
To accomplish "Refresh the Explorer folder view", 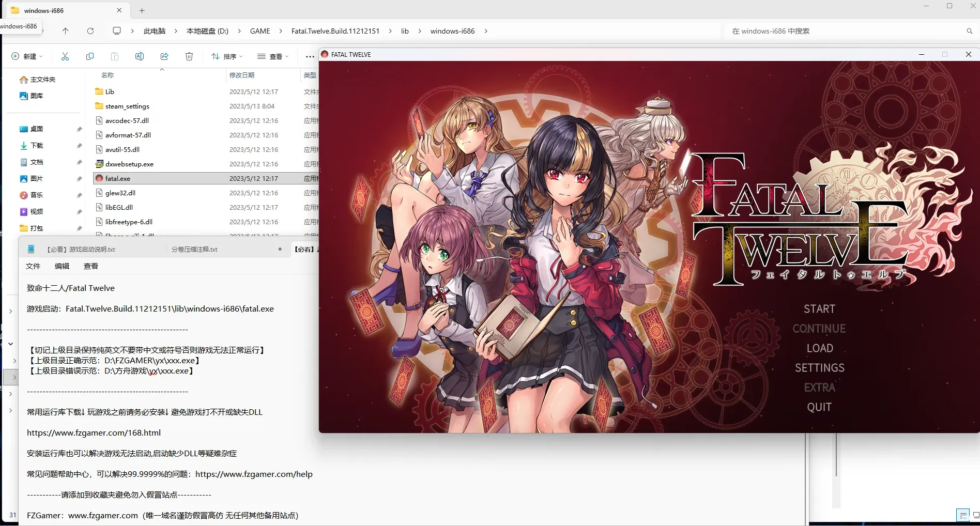I will [90, 31].
